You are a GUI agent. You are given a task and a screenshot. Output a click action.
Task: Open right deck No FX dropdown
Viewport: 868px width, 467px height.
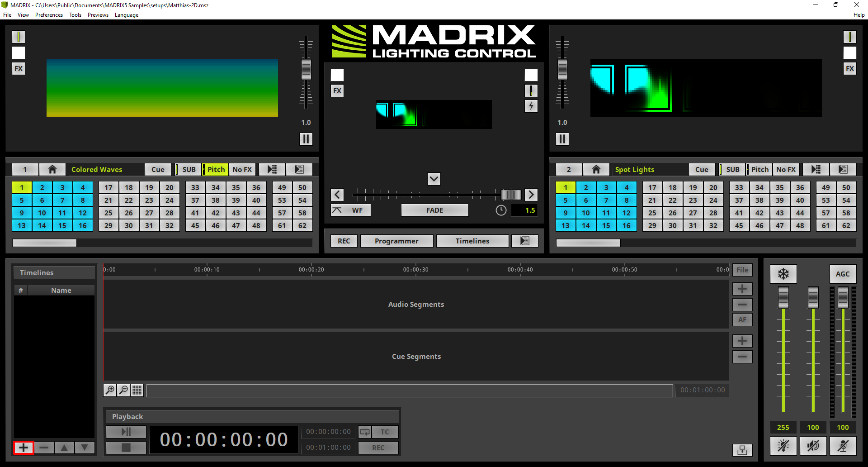tap(786, 169)
